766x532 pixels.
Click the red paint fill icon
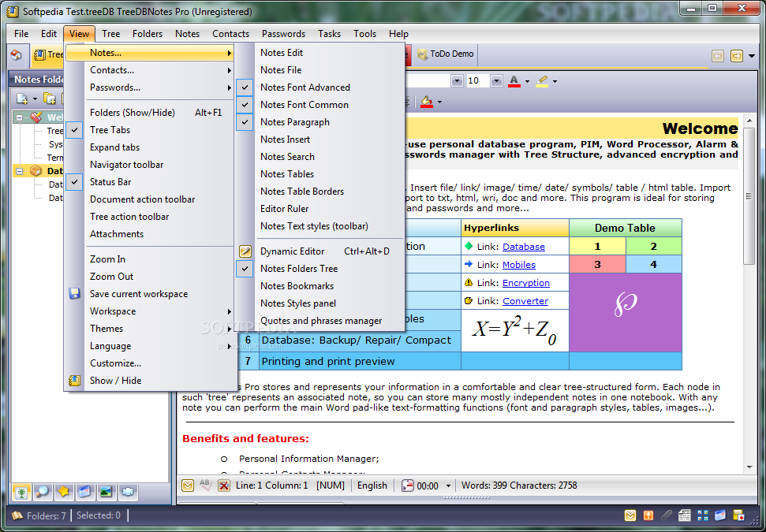427,102
